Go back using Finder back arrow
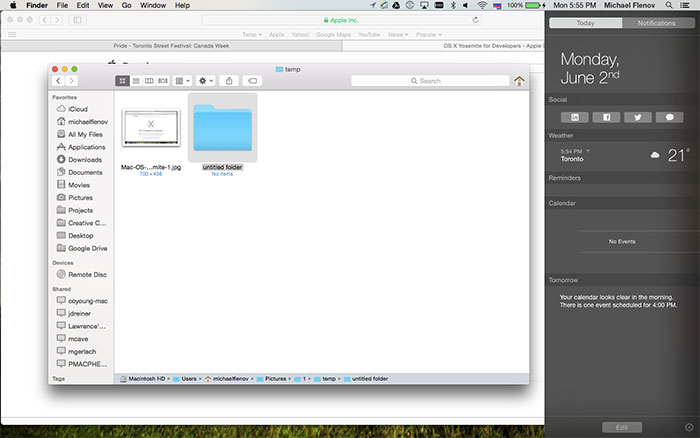Image resolution: width=700 pixels, height=438 pixels. click(x=59, y=80)
